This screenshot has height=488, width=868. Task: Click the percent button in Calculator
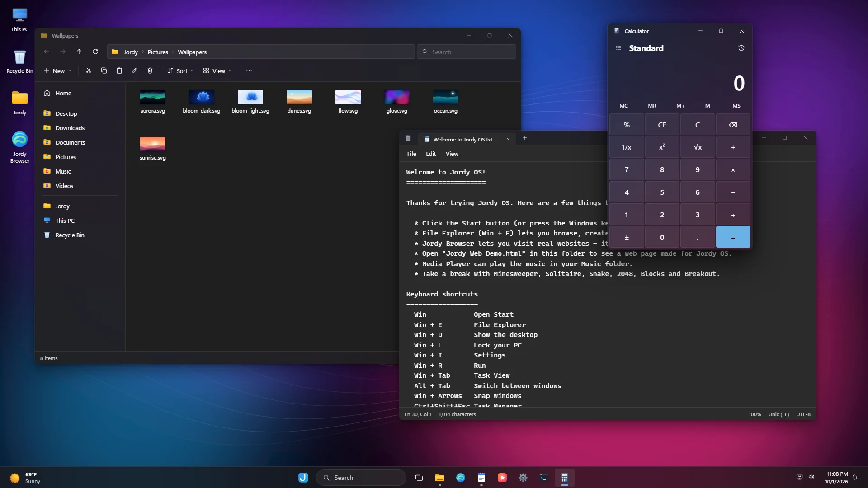pyautogui.click(x=627, y=125)
